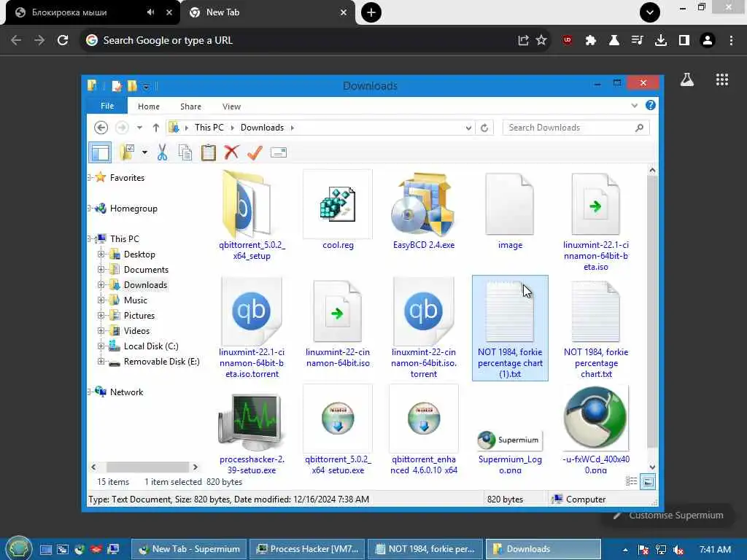
Task: Select Videos in navigation tree
Action: click(136, 330)
